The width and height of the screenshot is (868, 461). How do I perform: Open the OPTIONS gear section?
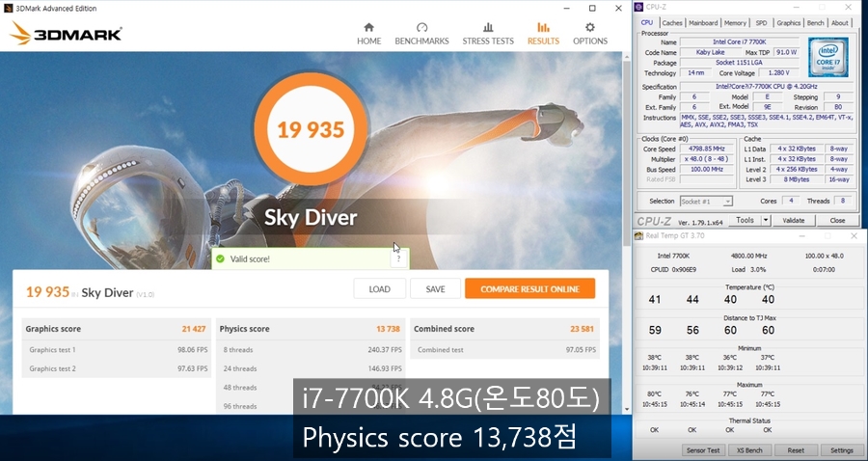point(590,34)
